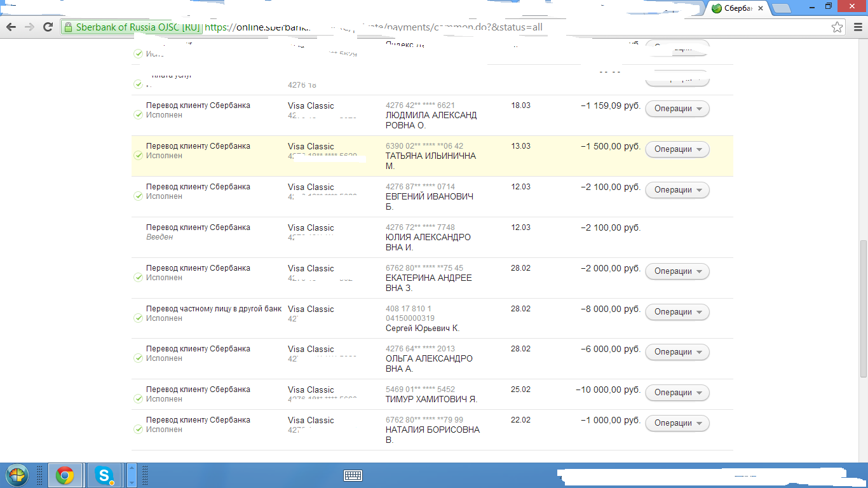The height and width of the screenshot is (488, 868).
Task: Expand Операции for the −1 159,09 руб. transfer
Action: 677,109
